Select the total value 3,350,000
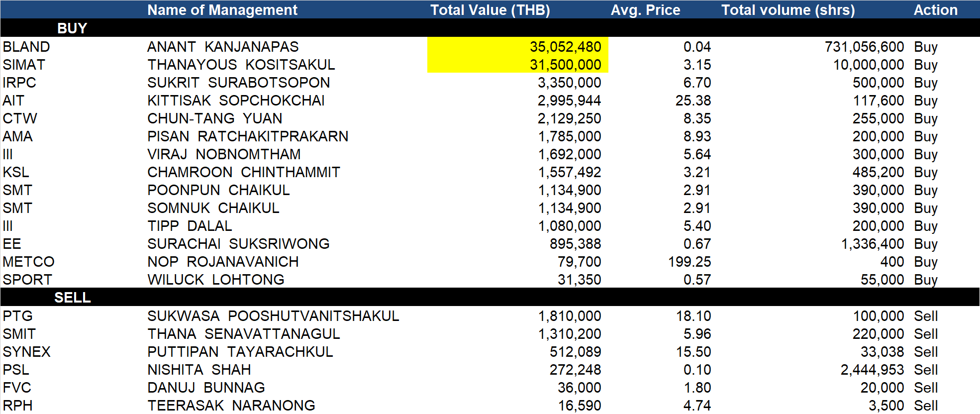The height and width of the screenshot is (414, 980). [569, 83]
